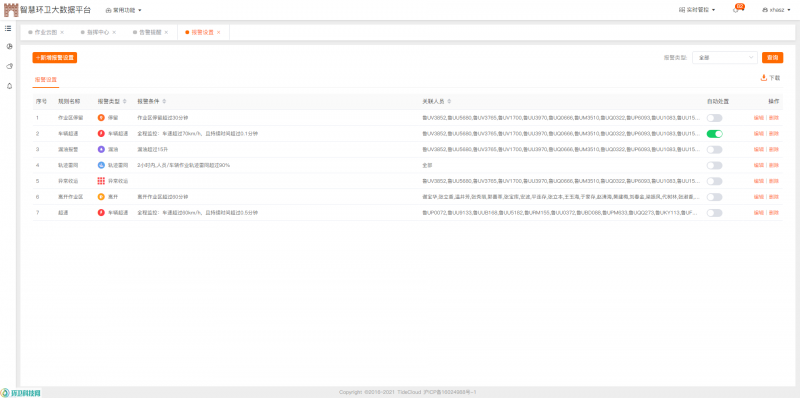
Task: Turn on auto-handling toggle for row 7
Action: [x=714, y=213]
